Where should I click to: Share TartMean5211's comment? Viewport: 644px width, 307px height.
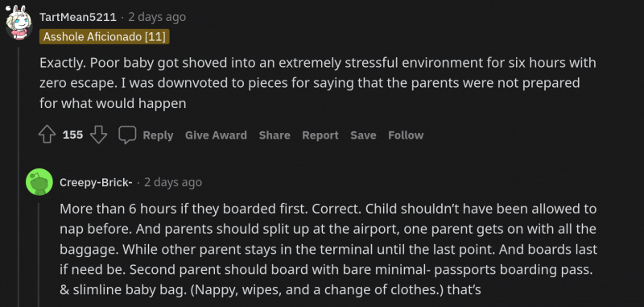pyautogui.click(x=275, y=135)
